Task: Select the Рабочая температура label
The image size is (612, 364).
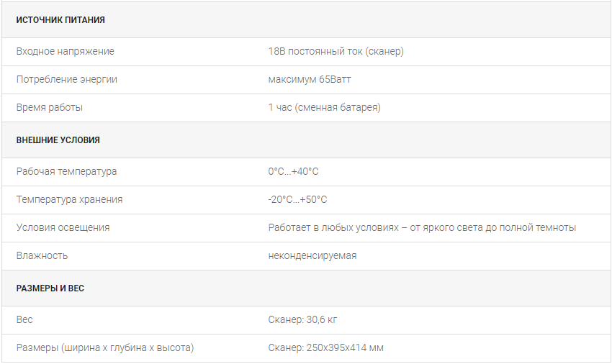Action: [66, 172]
